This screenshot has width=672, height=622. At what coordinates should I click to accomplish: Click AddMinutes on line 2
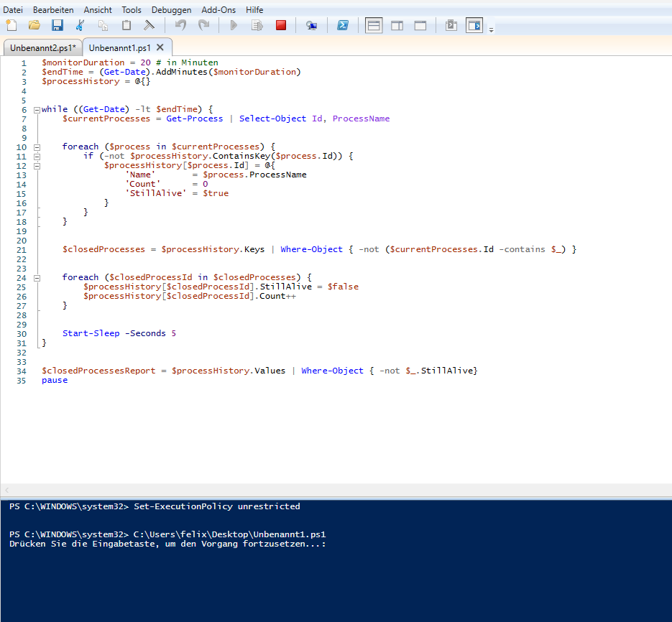pyautogui.click(x=182, y=72)
